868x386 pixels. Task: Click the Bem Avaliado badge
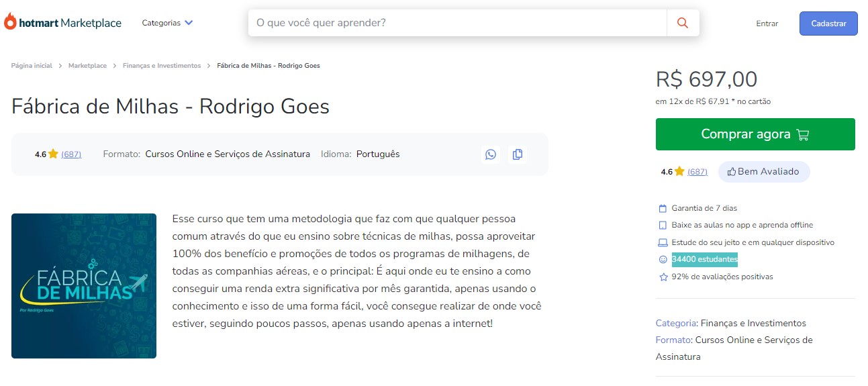764,172
